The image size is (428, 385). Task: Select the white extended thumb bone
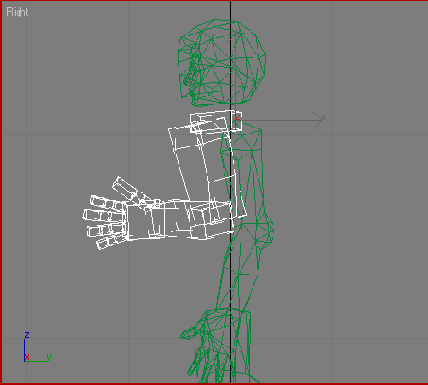coord(125,189)
